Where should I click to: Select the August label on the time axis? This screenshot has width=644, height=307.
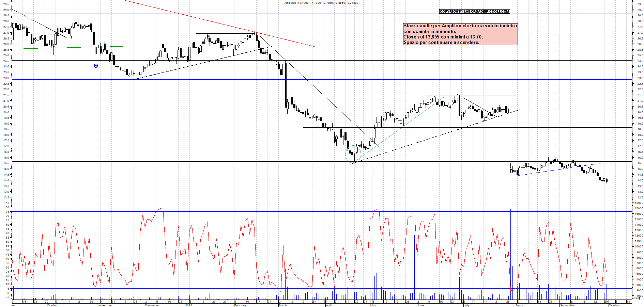point(520,305)
